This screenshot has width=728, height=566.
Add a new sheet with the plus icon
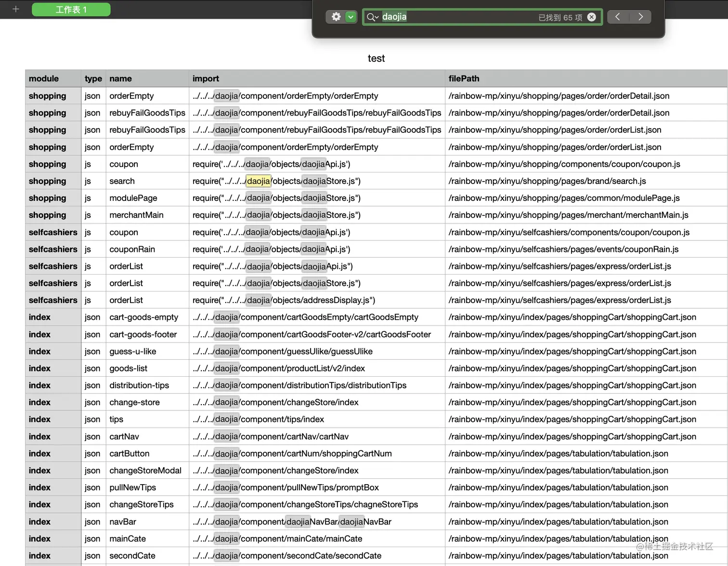[16, 9]
